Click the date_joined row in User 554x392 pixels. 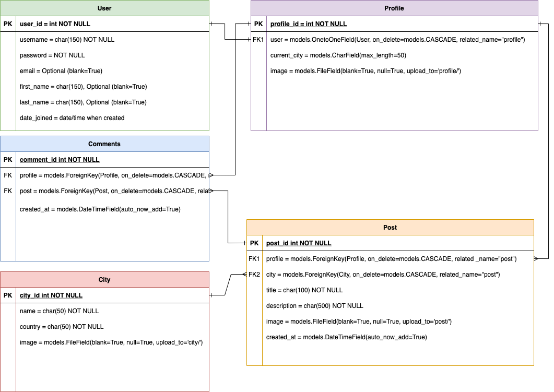(x=72, y=118)
